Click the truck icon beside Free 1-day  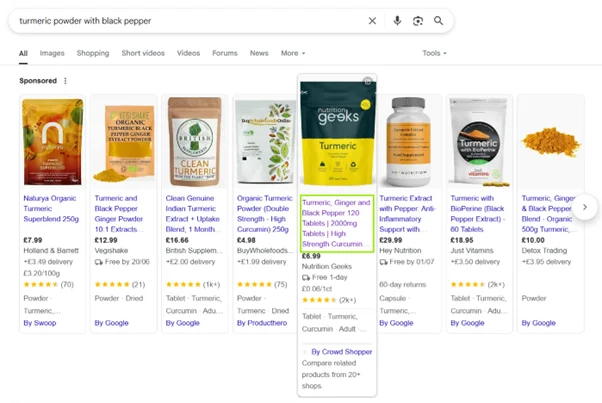pyautogui.click(x=306, y=277)
